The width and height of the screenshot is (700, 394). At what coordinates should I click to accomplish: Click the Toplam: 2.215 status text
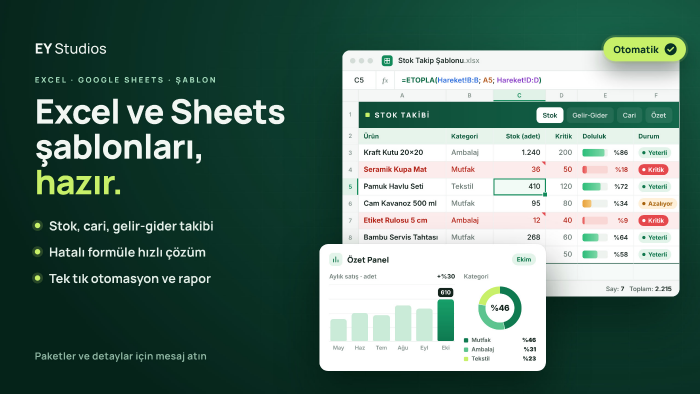[x=650, y=289]
